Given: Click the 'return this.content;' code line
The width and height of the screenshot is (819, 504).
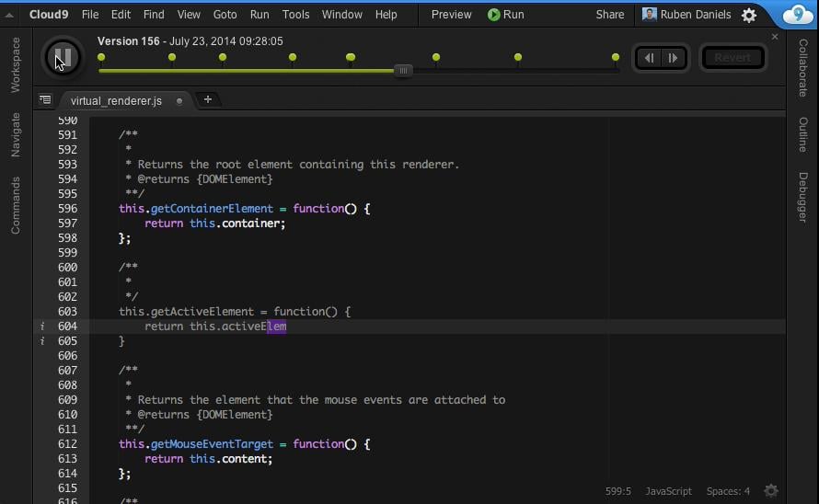Looking at the screenshot, I should [208, 459].
